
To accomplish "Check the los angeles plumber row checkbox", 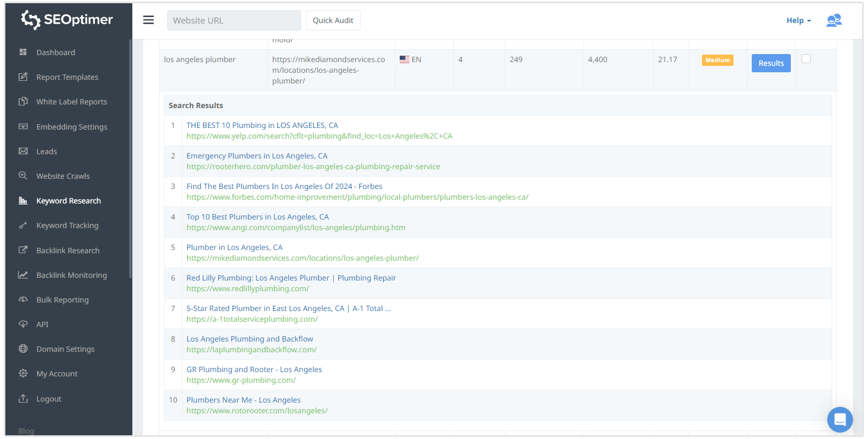I will coord(806,59).
